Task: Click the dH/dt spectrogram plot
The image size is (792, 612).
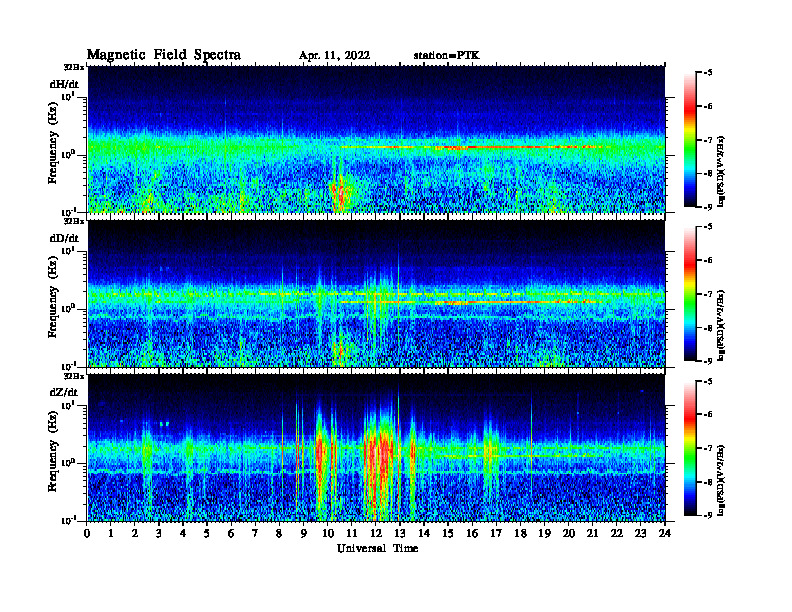Action: click(376, 139)
